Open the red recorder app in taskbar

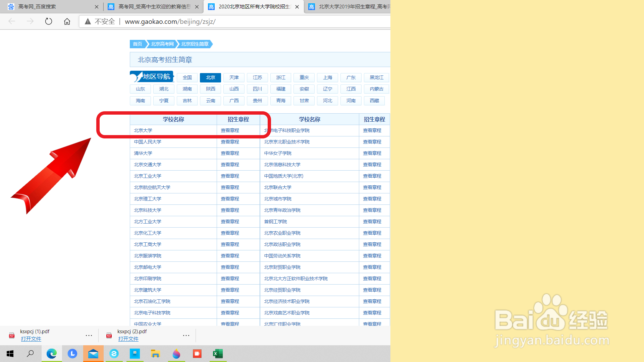click(x=197, y=354)
